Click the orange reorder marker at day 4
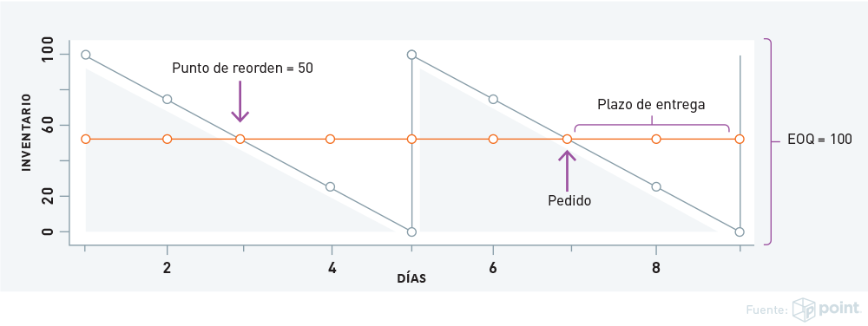This screenshot has height=326, width=868. point(330,139)
